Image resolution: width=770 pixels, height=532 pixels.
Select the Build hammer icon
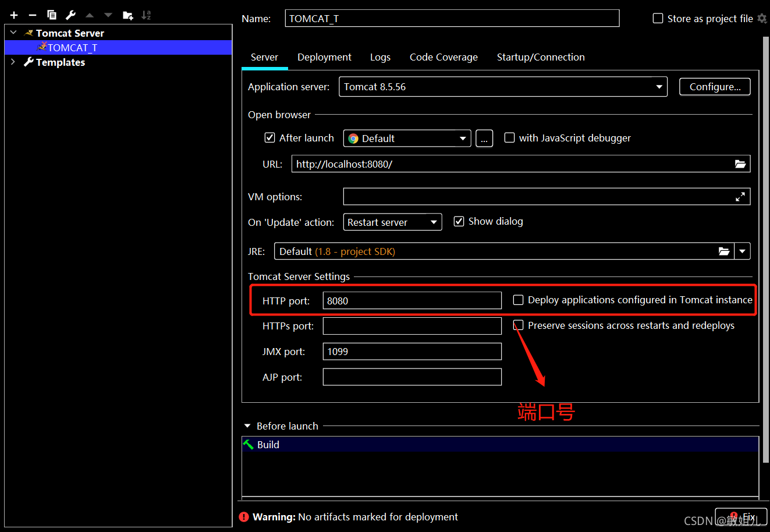click(249, 445)
